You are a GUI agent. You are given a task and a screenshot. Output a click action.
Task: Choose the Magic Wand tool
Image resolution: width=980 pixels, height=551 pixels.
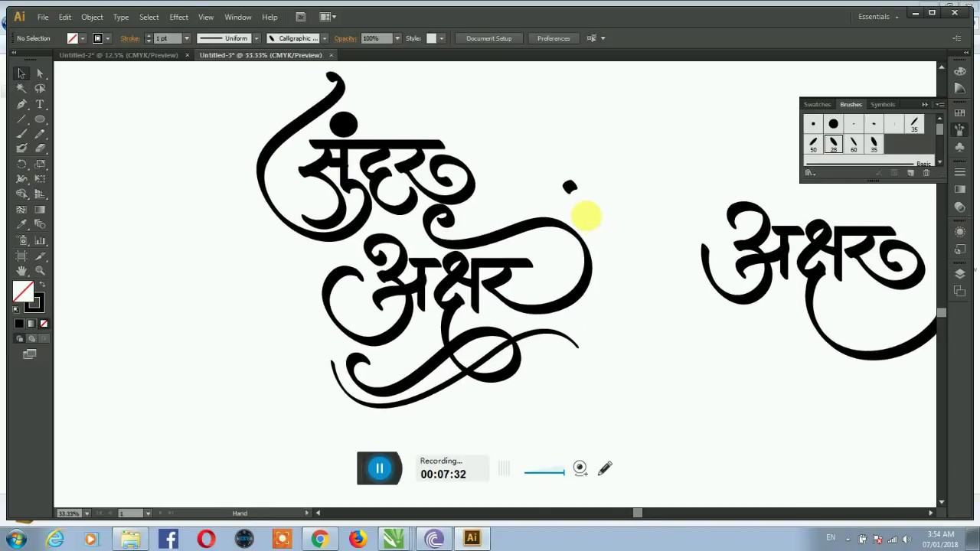point(21,89)
